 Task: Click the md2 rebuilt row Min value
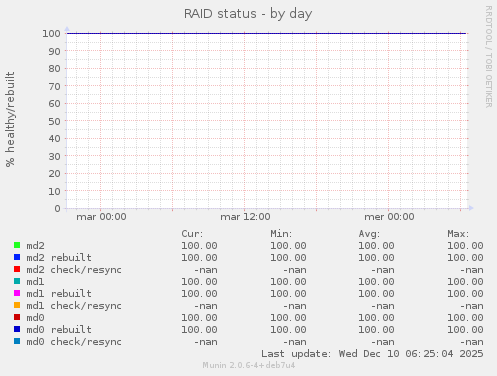coord(288,258)
